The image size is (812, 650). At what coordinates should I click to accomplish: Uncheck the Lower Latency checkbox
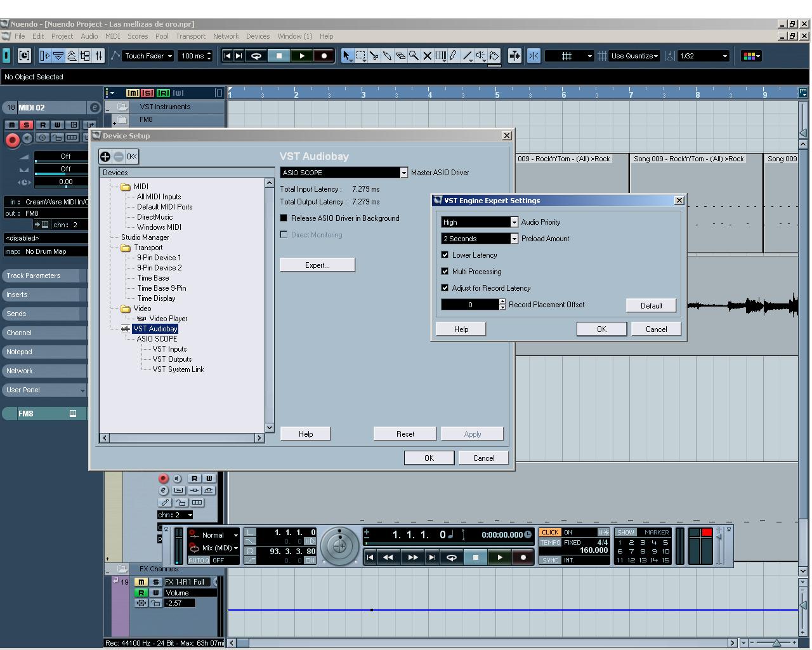pyautogui.click(x=445, y=255)
